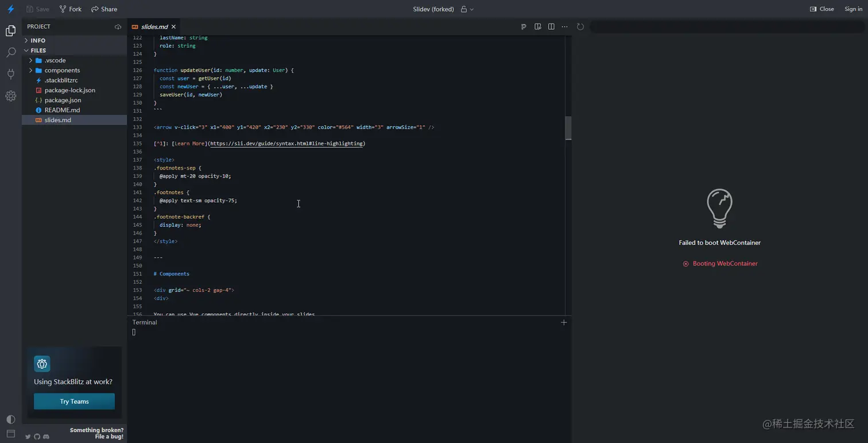Click the Teams people icon in promo card
The image size is (868, 443).
pos(42,364)
